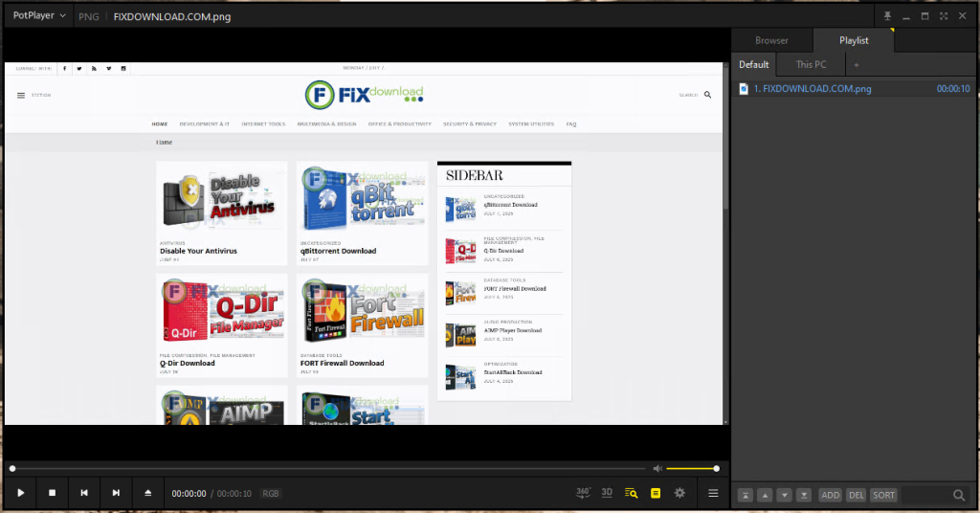Open the playlist search icon in control bar
The height and width of the screenshot is (513, 980).
pos(631,493)
